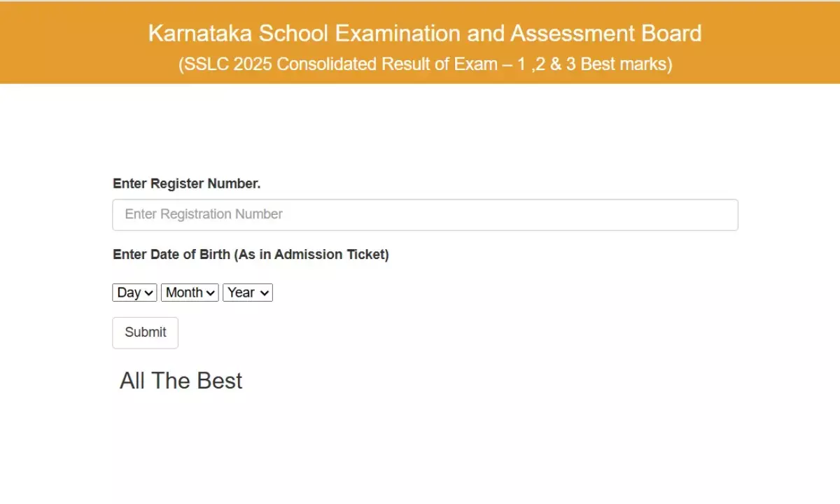Click inside the registration number input field
Image resolution: width=840 pixels, height=504 pixels.
[x=426, y=214]
